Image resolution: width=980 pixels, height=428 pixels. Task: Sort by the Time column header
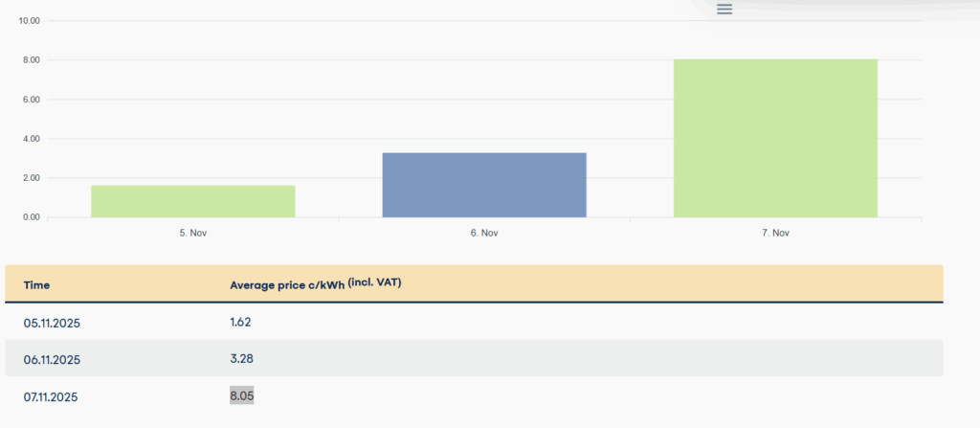36,285
